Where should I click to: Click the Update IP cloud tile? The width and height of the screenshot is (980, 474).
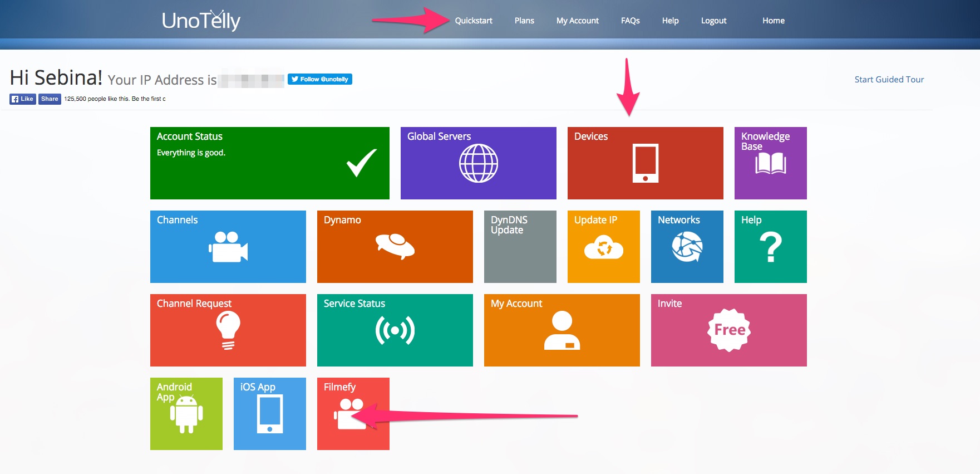tap(603, 247)
